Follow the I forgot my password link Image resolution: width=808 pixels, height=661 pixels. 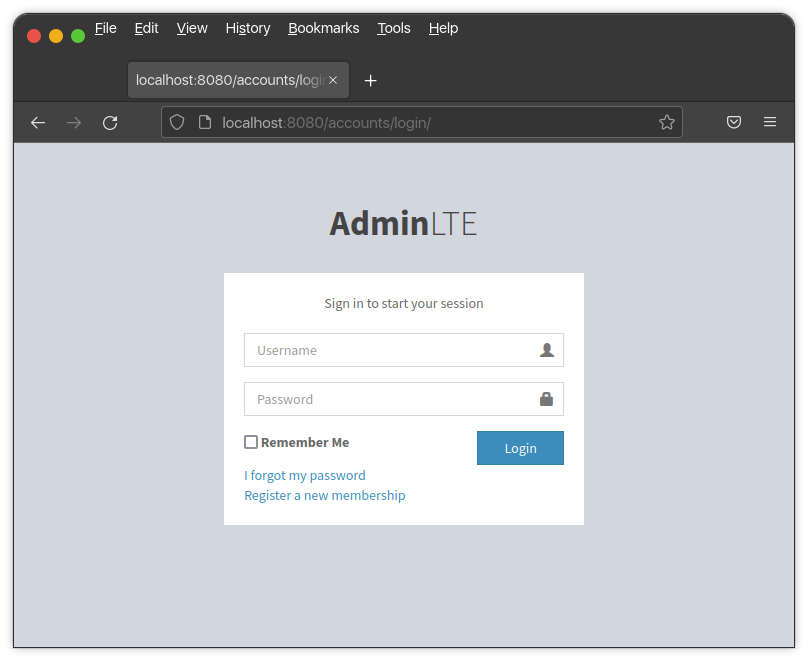305,475
